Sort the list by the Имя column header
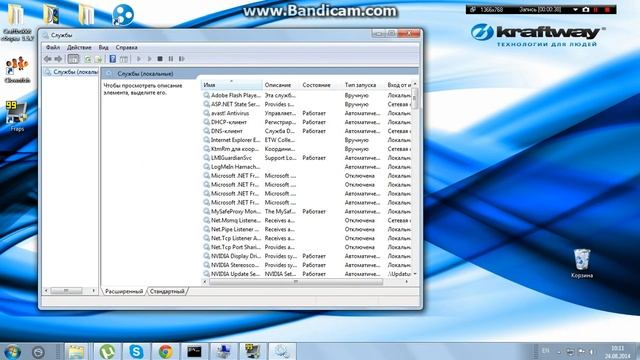The image size is (640, 360). [231, 85]
